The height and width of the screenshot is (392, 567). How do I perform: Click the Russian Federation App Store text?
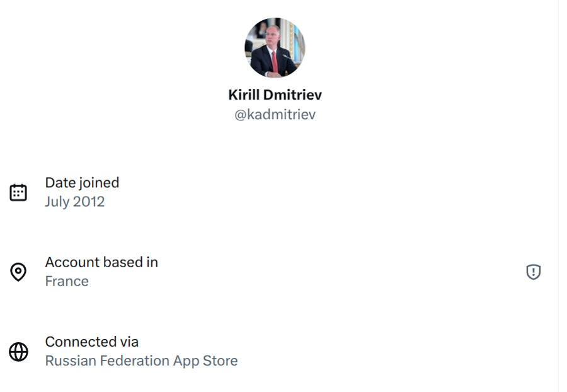coord(141,361)
